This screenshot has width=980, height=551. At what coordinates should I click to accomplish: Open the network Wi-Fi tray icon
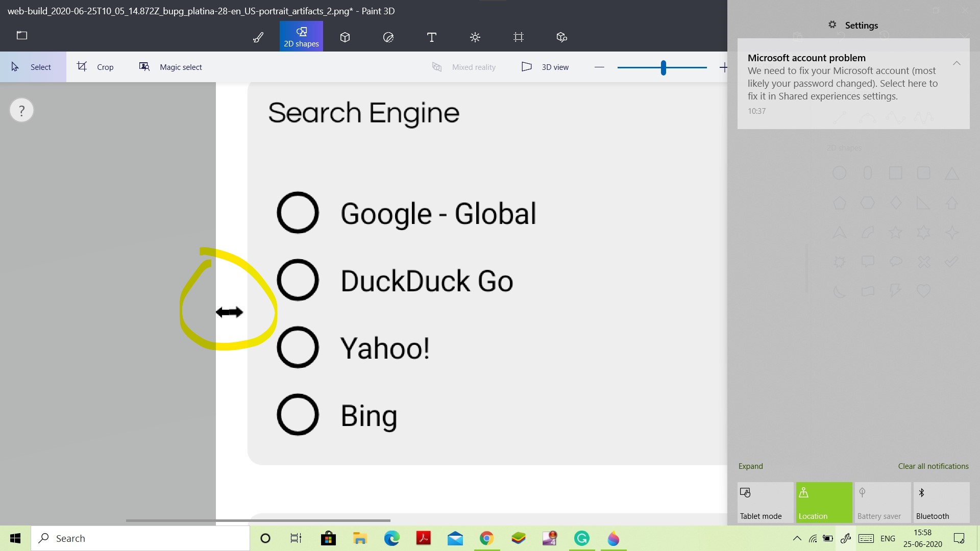point(813,538)
